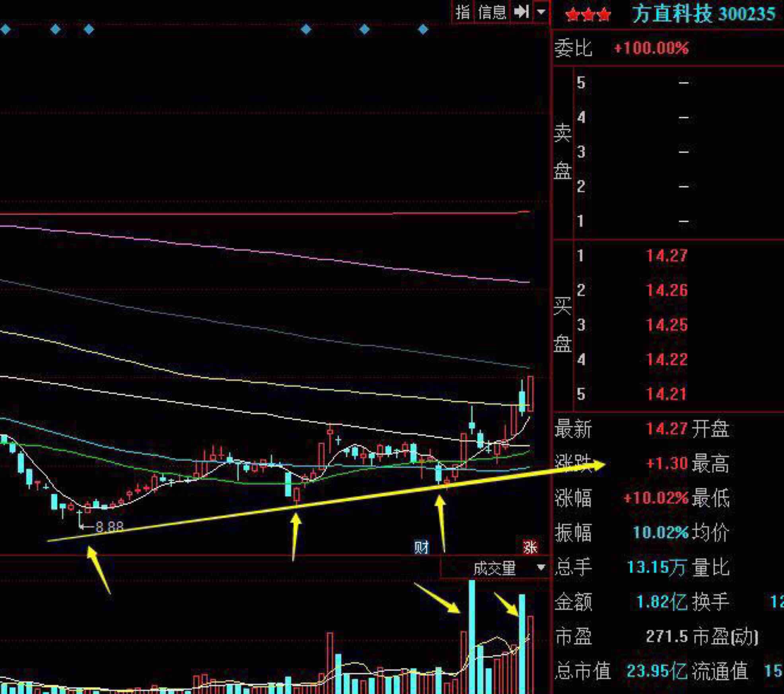Click the fourth blue diamond info marker
The image size is (784, 694).
pos(306,29)
